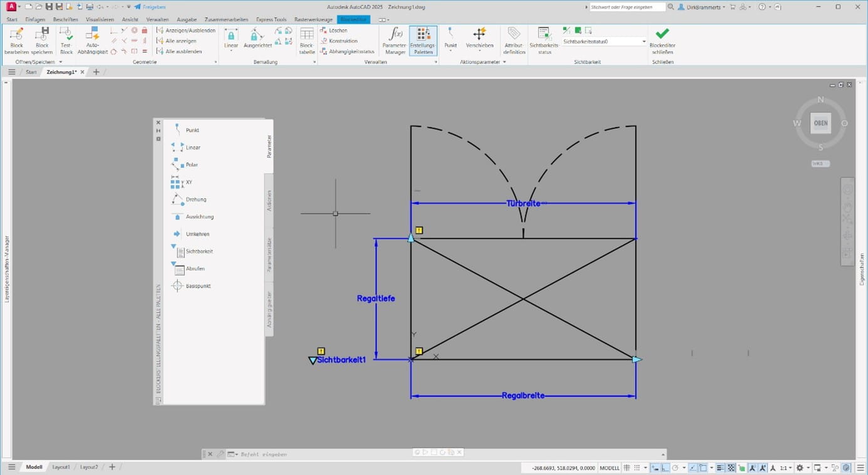
Task: Run Test-Block from the ribbon
Action: 66,39
